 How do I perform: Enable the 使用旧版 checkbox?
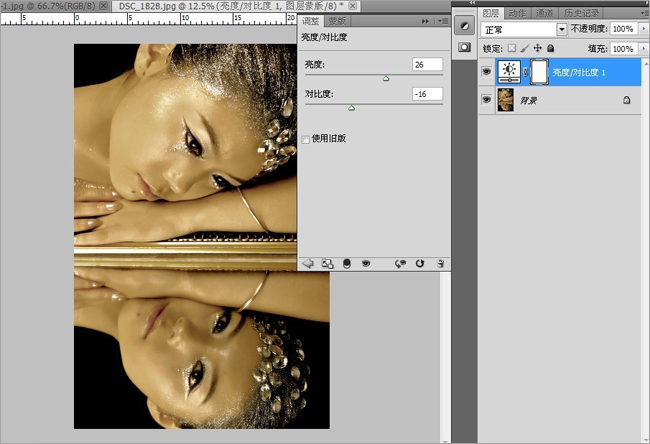(x=306, y=139)
